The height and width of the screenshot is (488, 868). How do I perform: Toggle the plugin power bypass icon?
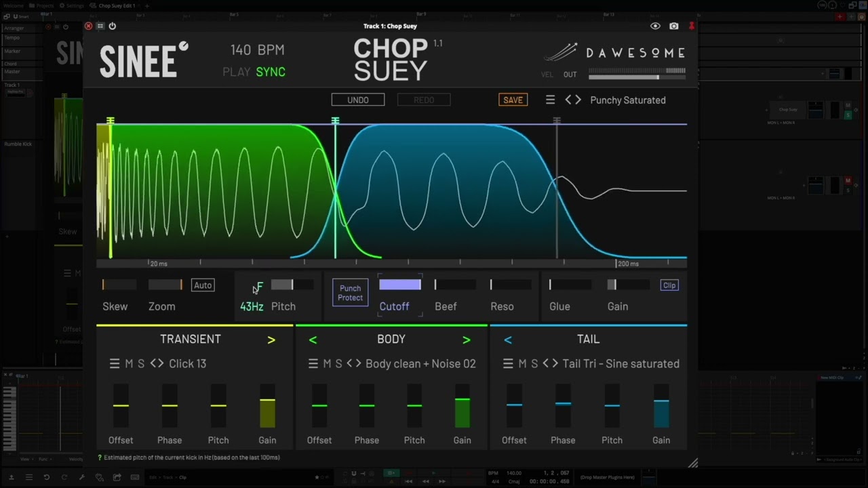pyautogui.click(x=112, y=26)
